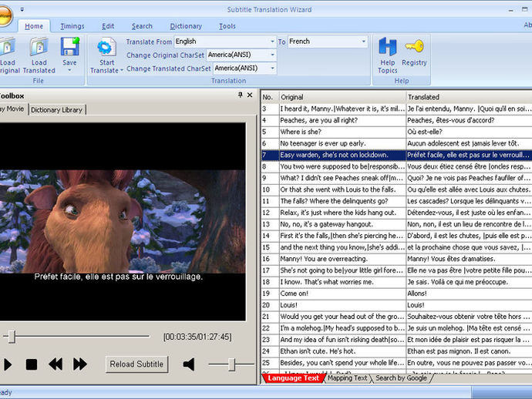Close the Toolbox panel
532x399 pixels.
(250, 95)
